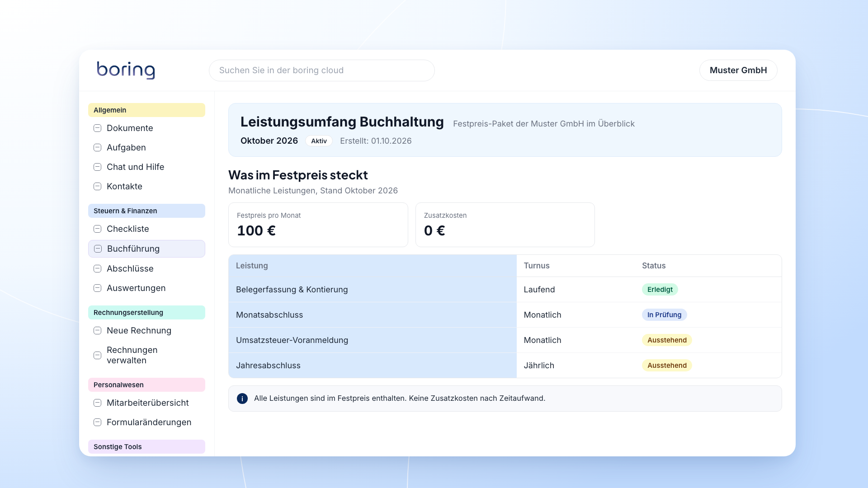Open Rechnungen verwalten
868x488 pixels.
pyautogui.click(x=146, y=356)
